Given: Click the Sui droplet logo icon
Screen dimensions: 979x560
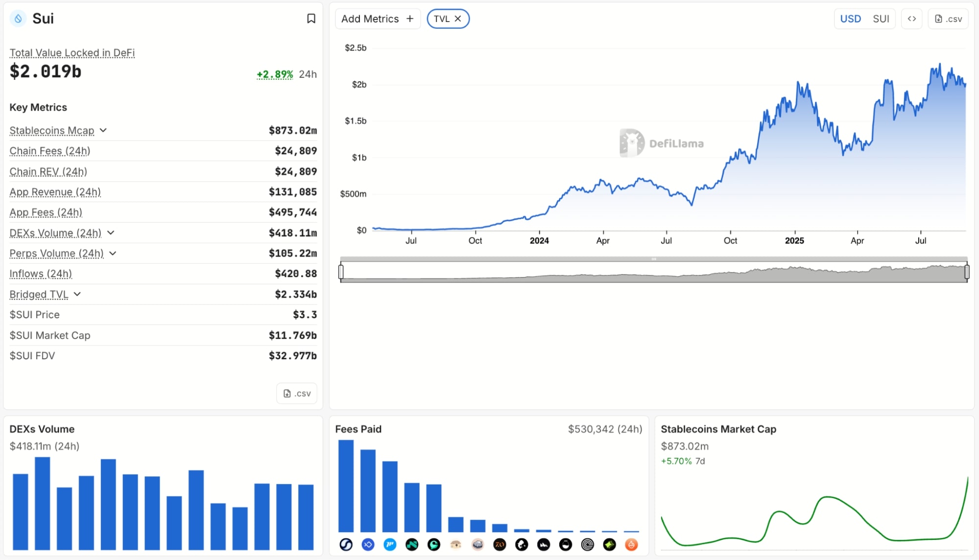Looking at the screenshot, I should pos(18,19).
